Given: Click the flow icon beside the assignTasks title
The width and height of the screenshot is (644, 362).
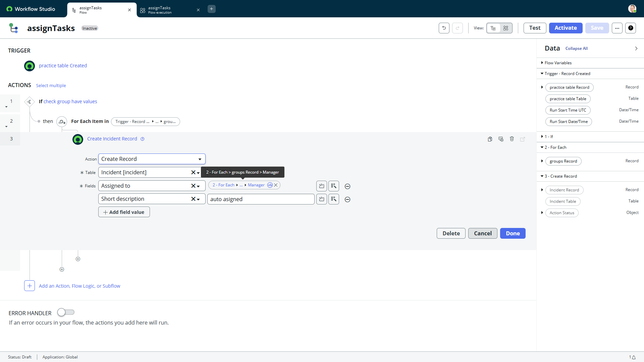Looking at the screenshot, I should tap(14, 28).
